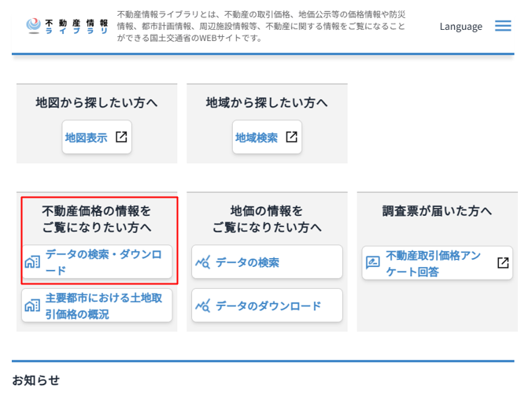This screenshot has width=532, height=400.
Task: Choose データのダウンロード under land price info
Action: pos(268,306)
